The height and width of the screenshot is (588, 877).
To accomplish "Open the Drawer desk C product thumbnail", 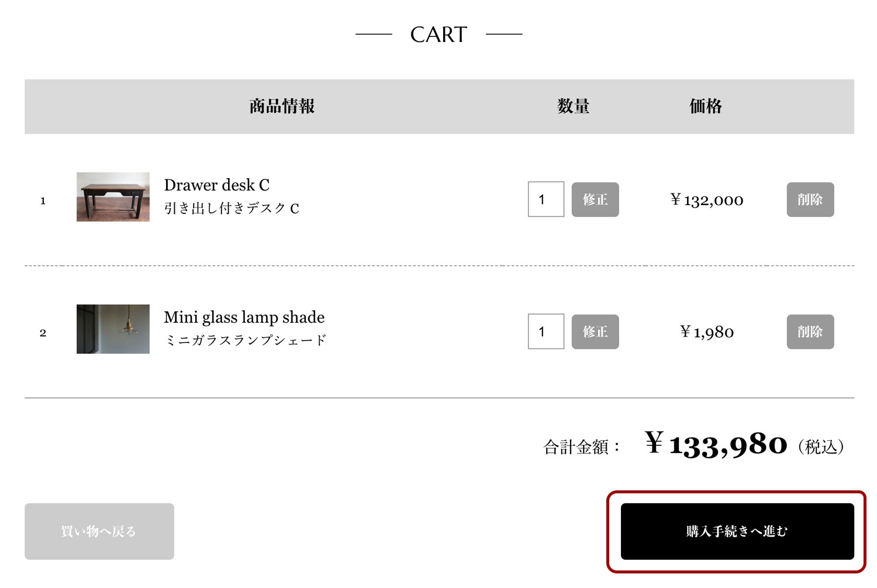I will pyautogui.click(x=113, y=197).
